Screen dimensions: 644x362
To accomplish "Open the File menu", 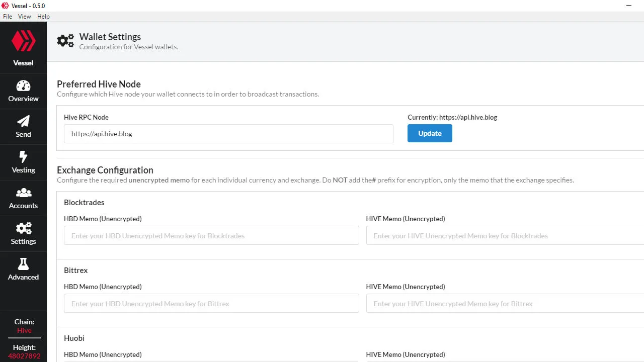I will tap(8, 17).
